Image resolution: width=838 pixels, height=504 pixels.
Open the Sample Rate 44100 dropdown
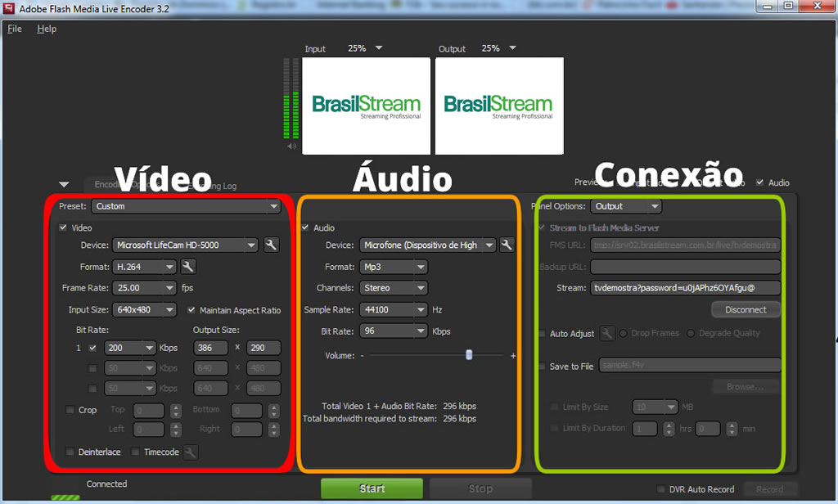click(394, 309)
